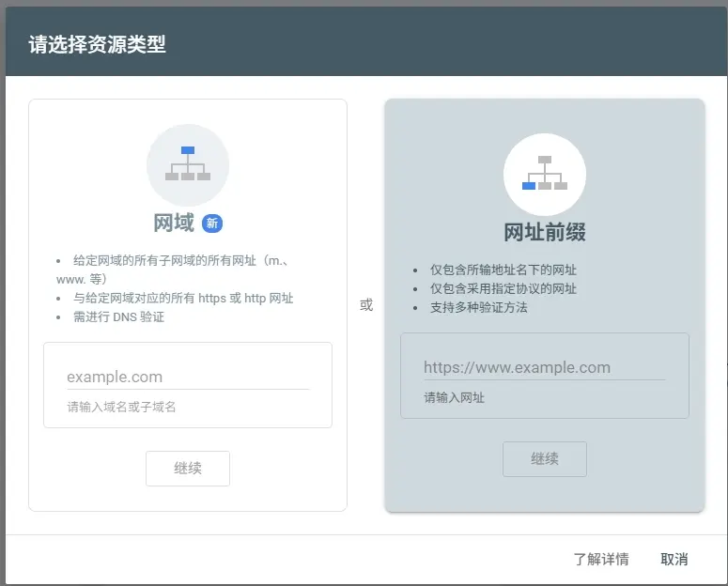
Task: Click the 请输入域名或子域名 hint text
Action: (x=121, y=407)
